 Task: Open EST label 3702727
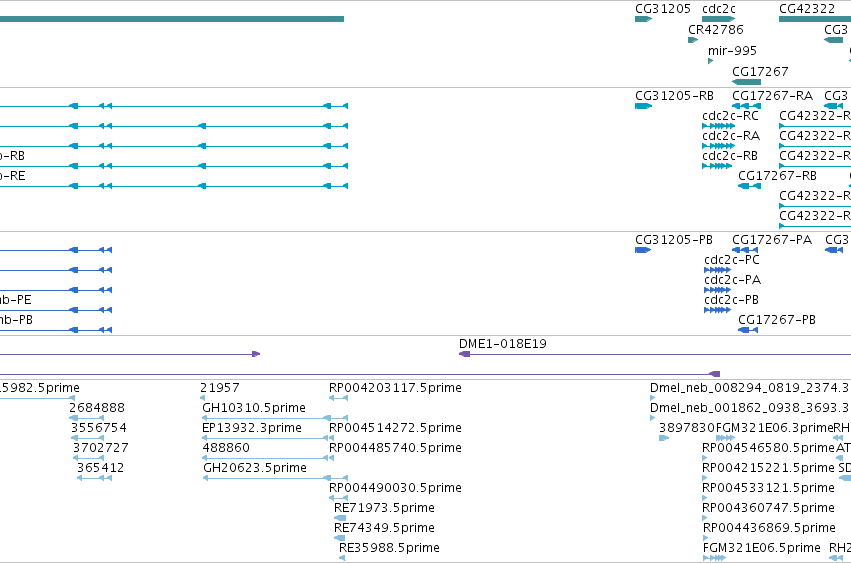(100, 448)
